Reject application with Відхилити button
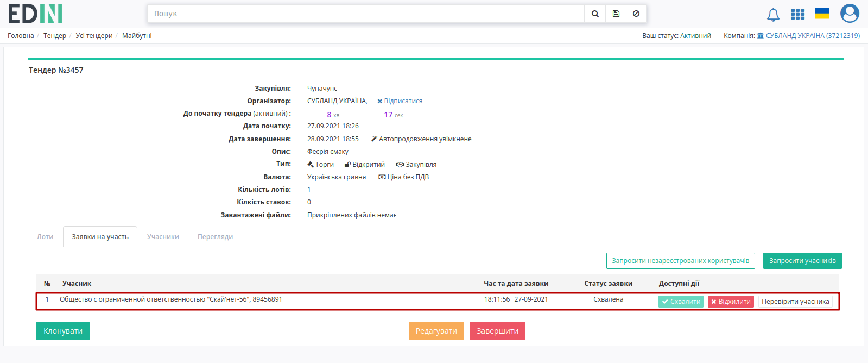Screen dimensions: 868x363 [731, 302]
